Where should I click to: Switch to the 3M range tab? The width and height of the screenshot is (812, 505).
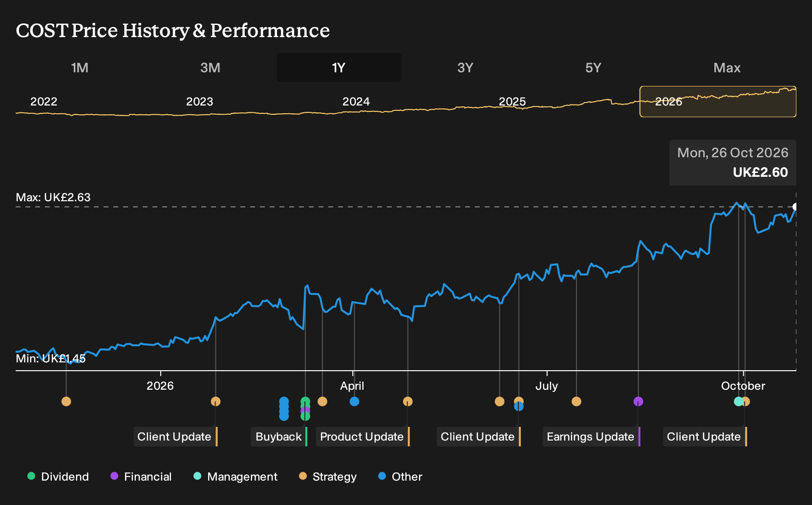pos(210,67)
